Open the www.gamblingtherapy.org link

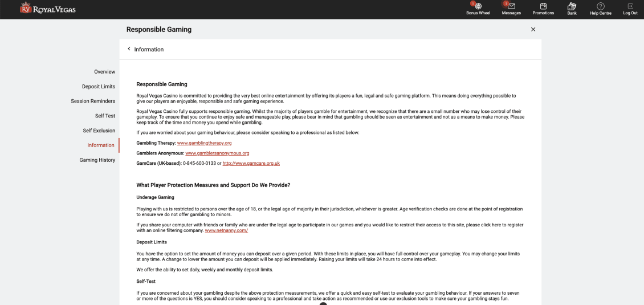point(205,143)
